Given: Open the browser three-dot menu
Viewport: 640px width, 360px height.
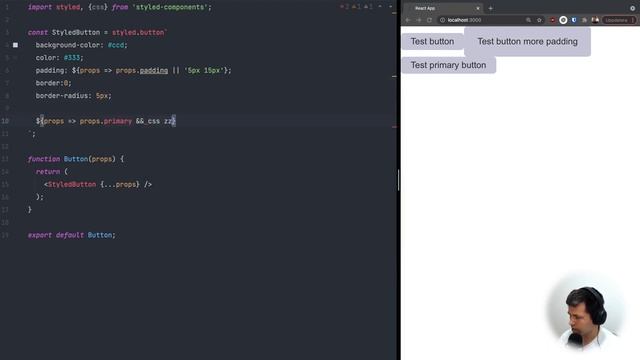Looking at the screenshot, I should [633, 20].
